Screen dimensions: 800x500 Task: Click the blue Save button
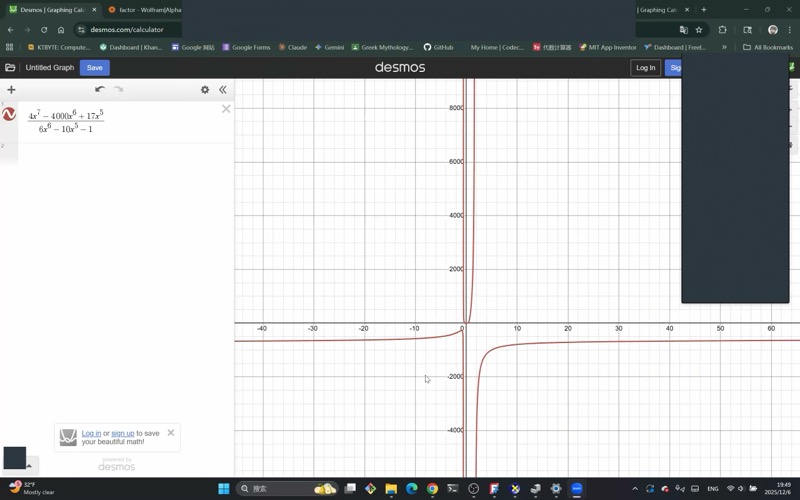(x=94, y=68)
